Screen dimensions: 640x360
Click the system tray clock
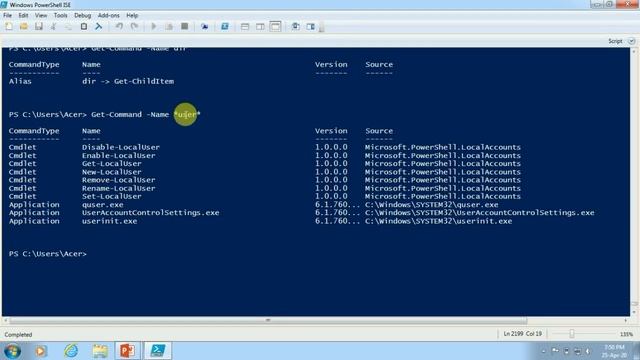pos(614,351)
